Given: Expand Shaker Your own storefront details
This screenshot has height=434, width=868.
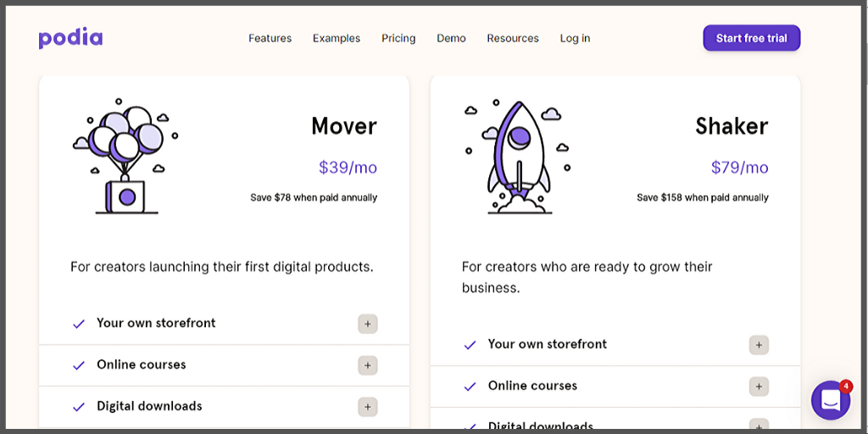Looking at the screenshot, I should (x=759, y=345).
